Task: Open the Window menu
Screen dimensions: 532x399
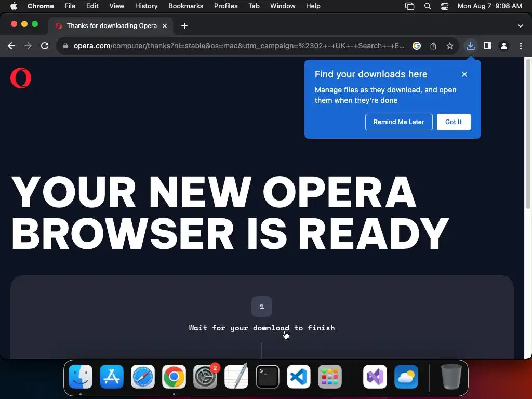Action: (283, 6)
